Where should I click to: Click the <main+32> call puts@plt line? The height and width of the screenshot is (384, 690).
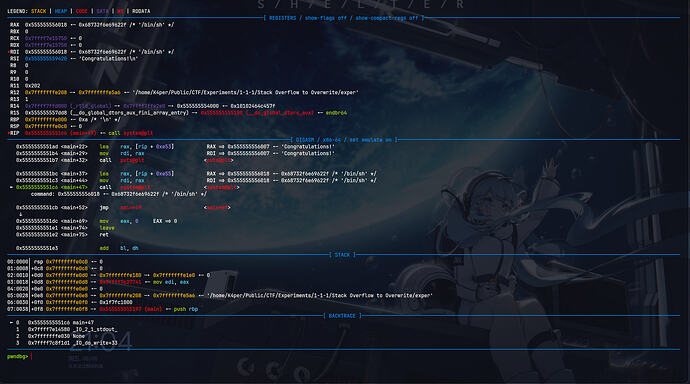(125, 160)
